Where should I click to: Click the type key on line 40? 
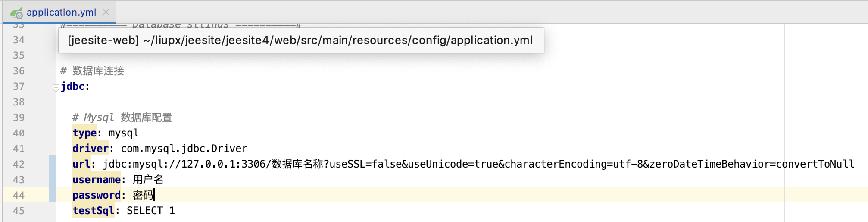tap(84, 133)
